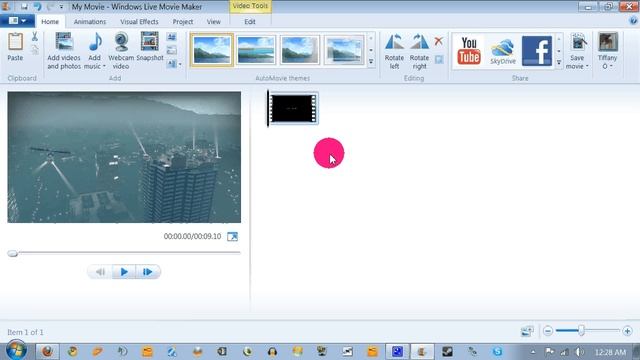Share the movie to YouTube
The height and width of the screenshot is (360, 640).
point(469,51)
